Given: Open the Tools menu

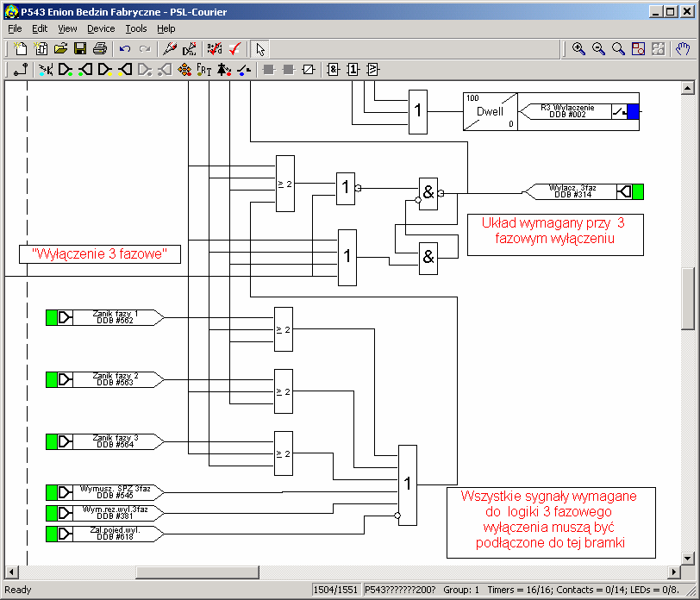Looking at the screenshot, I should coord(135,28).
